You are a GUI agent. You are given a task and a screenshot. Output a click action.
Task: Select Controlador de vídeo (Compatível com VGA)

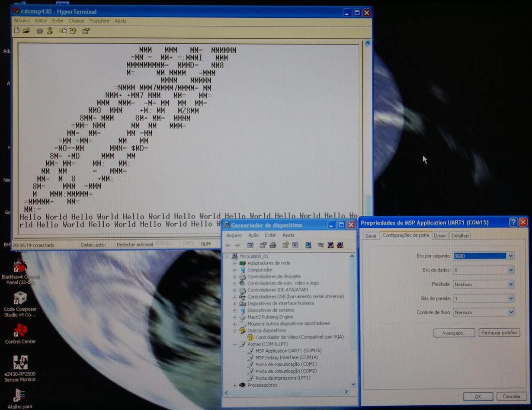click(x=299, y=337)
